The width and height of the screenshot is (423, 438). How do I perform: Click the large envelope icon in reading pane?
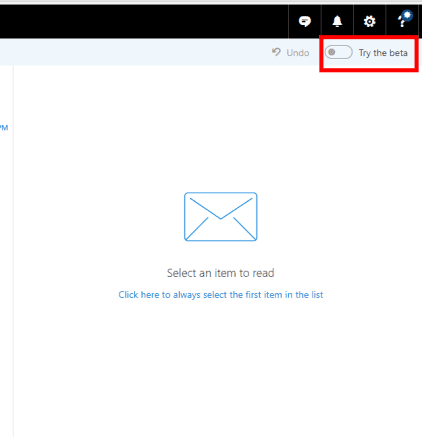tap(220, 217)
